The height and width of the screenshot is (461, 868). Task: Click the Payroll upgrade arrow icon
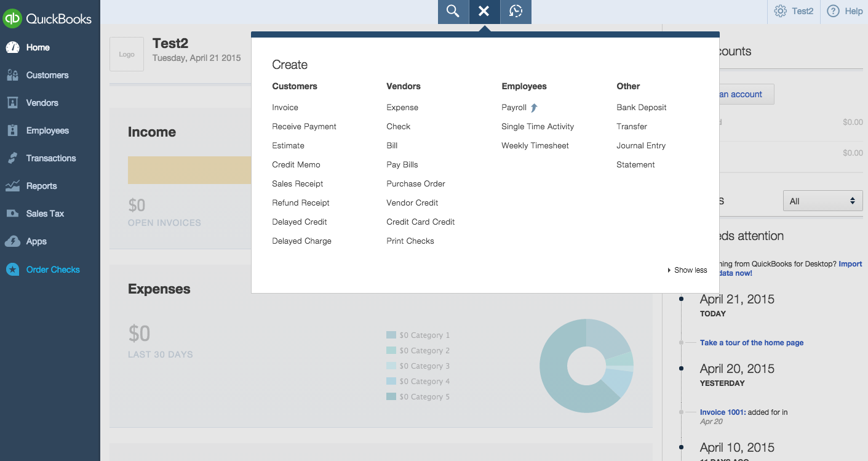[534, 108]
